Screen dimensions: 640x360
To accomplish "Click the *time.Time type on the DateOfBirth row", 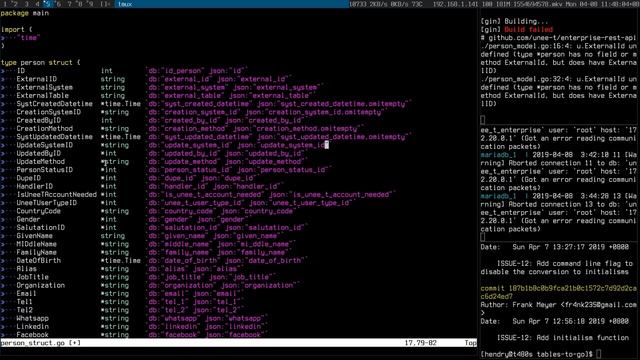I will pos(121,260).
